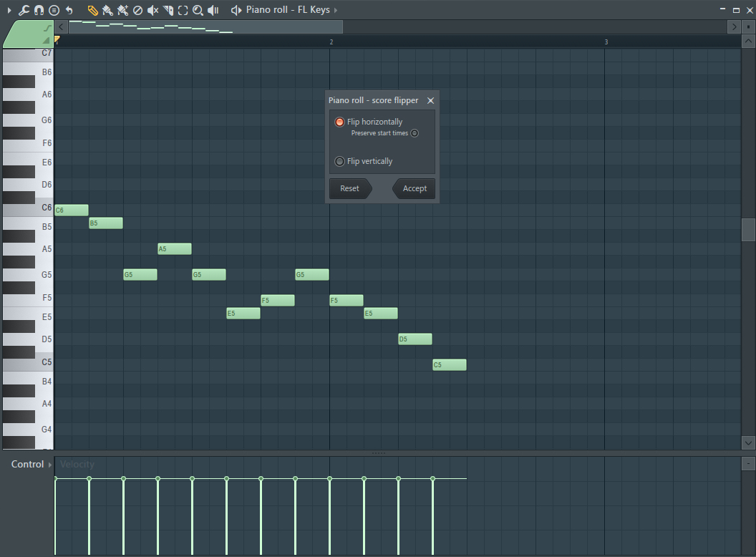Adjust velocity handle of the first note
Image resolution: width=756 pixels, height=557 pixels.
tap(55, 478)
